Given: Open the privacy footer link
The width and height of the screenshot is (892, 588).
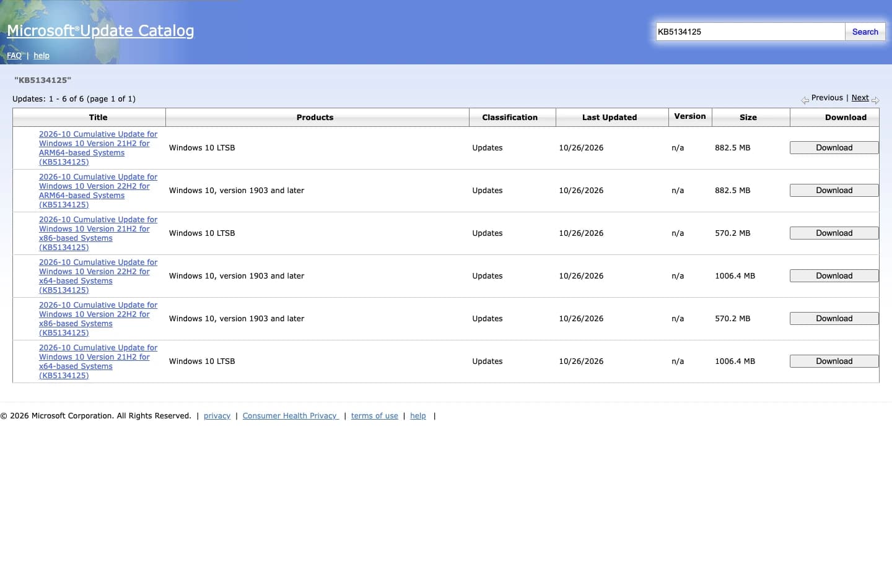Looking at the screenshot, I should [x=217, y=416].
